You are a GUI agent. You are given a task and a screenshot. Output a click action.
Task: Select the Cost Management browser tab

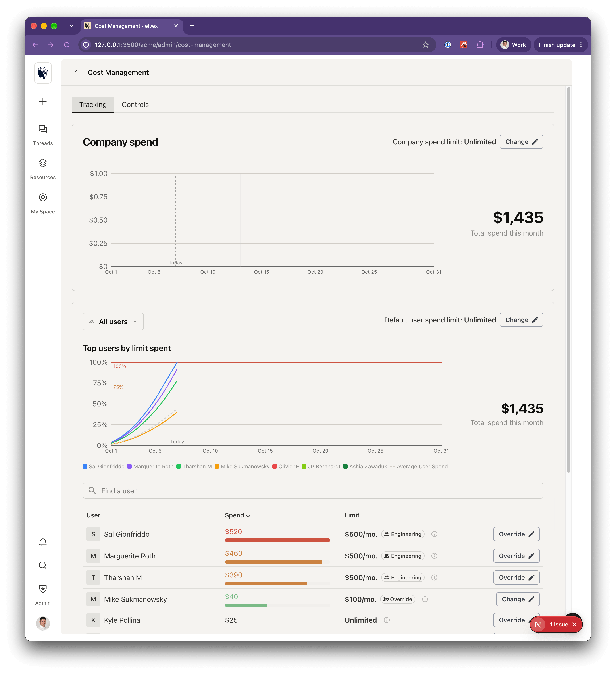tap(132, 26)
